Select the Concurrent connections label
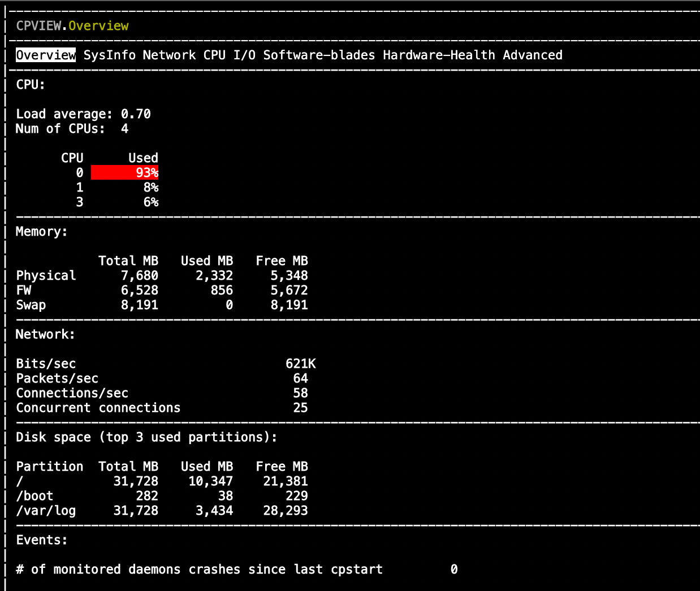700x591 pixels. click(x=98, y=407)
